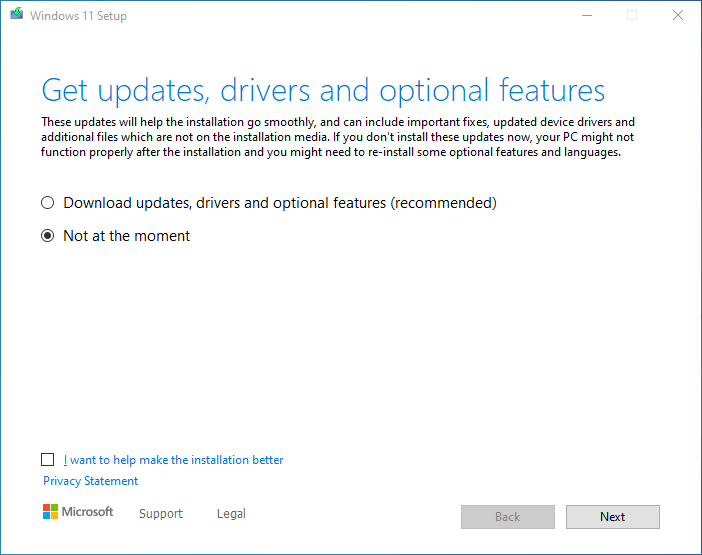Viewport: 702px width, 555px height.
Task: Click the Windows 11 Setup title bar icon
Action: click(17, 14)
